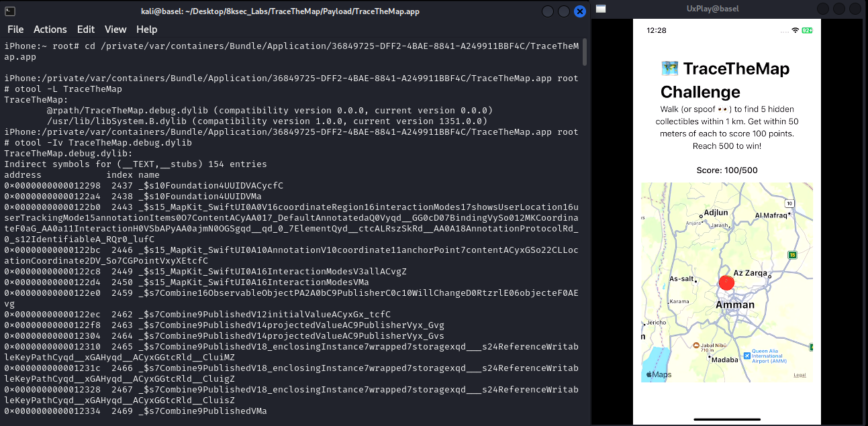Tap the Jarash label on map

click(719, 225)
